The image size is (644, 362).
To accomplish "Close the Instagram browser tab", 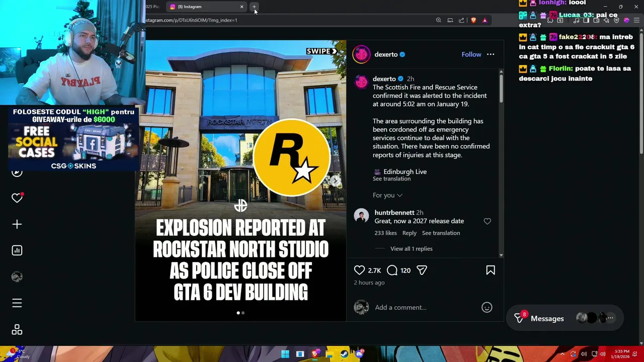I will point(242,7).
